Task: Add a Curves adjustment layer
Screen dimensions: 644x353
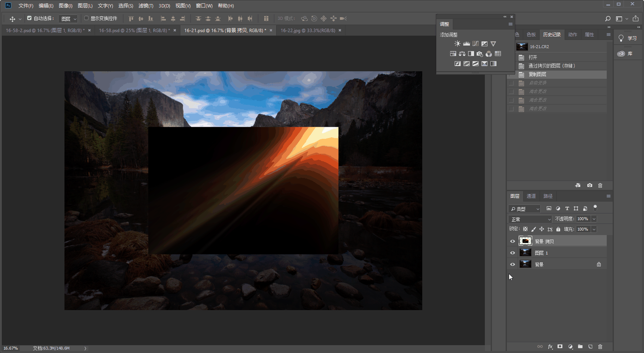Action: (476, 44)
